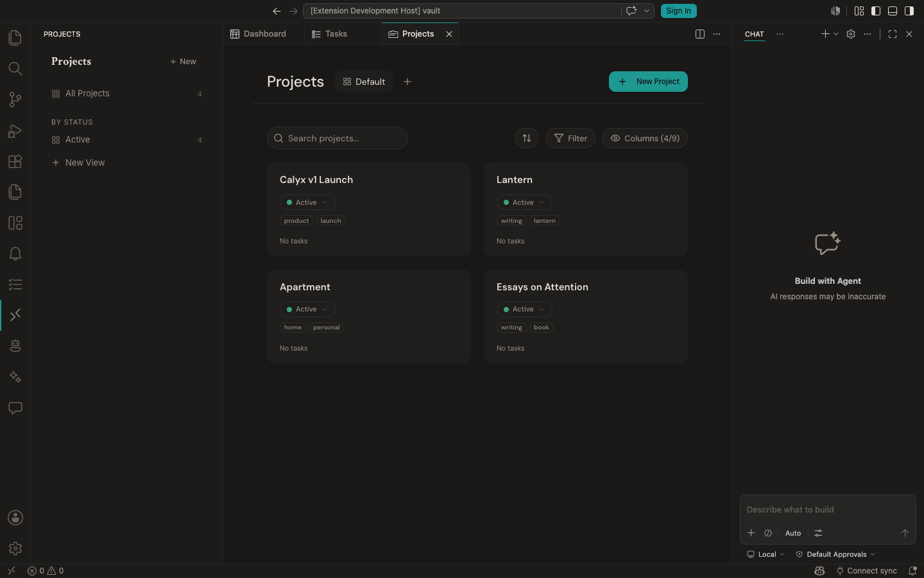
Task: Click the Filter button
Action: click(x=570, y=138)
